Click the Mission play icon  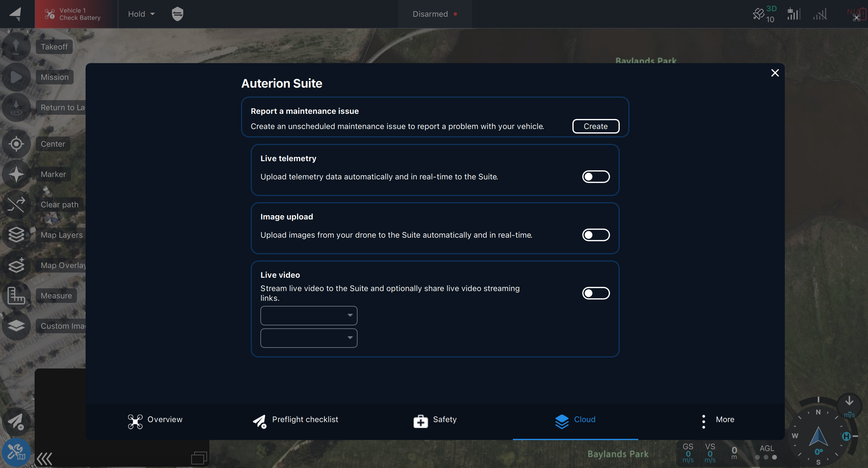(16, 77)
